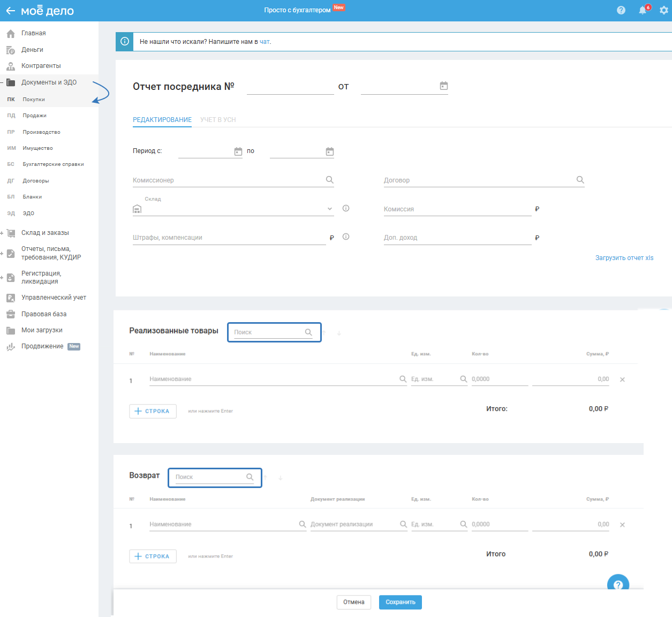This screenshot has height=617, width=672.
Task: Click the back arrow near logo
Action: click(10, 11)
